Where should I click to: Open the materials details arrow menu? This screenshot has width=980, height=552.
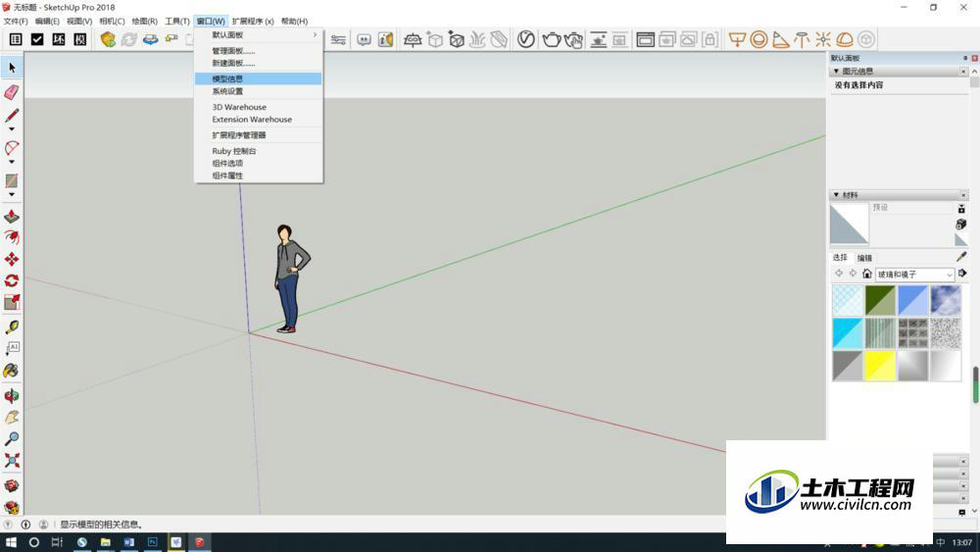coord(962,274)
